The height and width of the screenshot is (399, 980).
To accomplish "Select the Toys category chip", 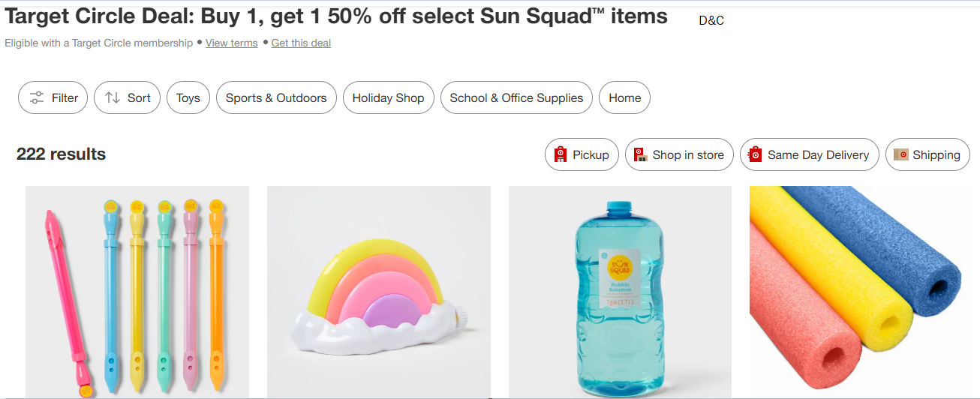I will pyautogui.click(x=188, y=98).
